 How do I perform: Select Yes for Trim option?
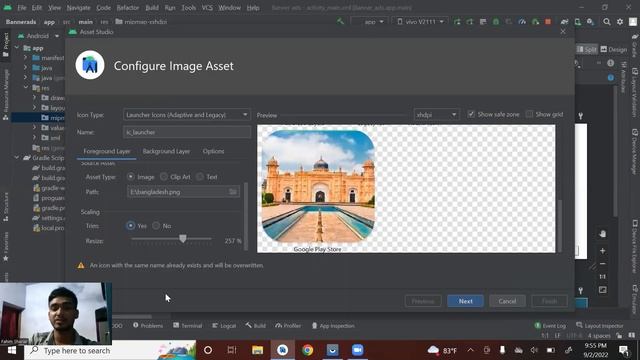pyautogui.click(x=131, y=225)
